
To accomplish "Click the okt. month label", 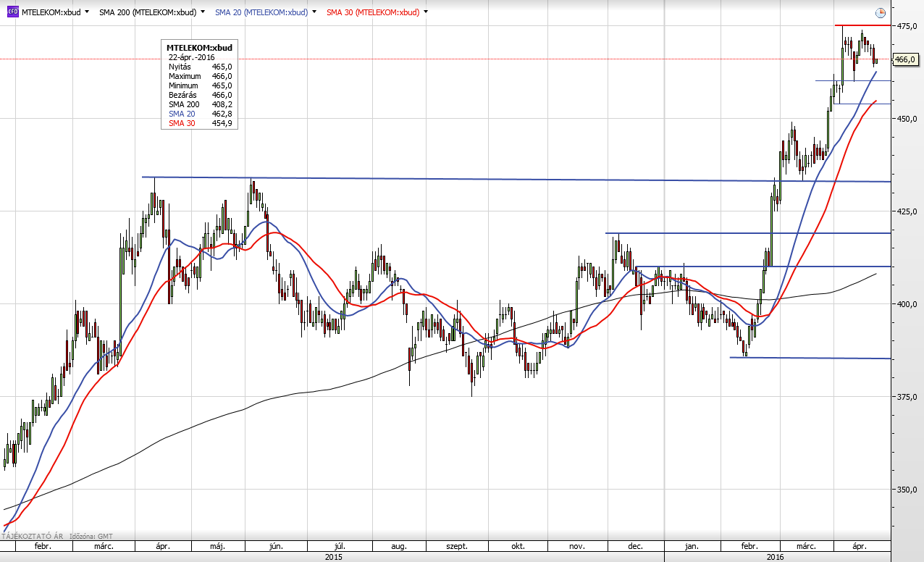I will (518, 547).
